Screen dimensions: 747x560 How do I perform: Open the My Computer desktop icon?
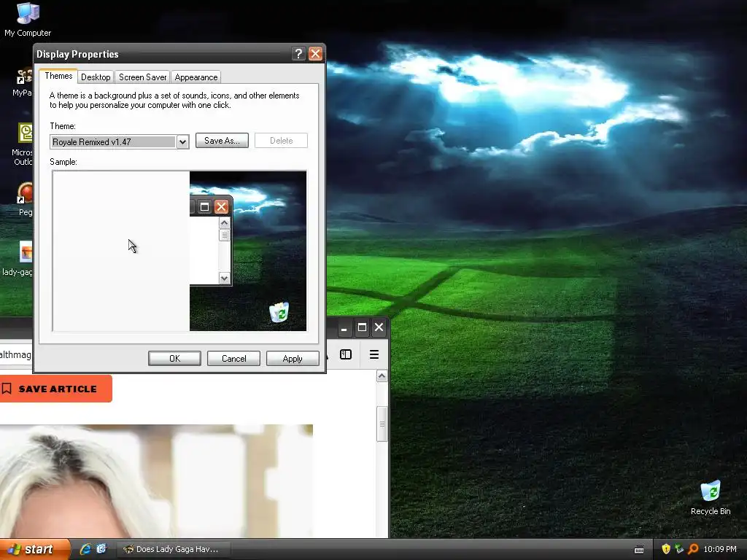click(x=28, y=19)
